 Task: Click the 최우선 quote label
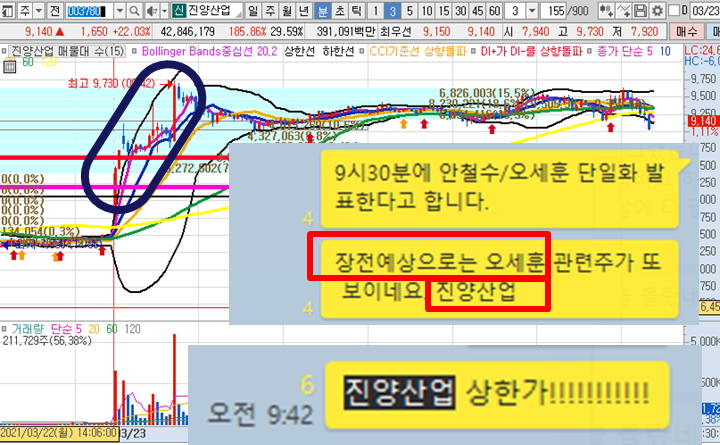395,32
